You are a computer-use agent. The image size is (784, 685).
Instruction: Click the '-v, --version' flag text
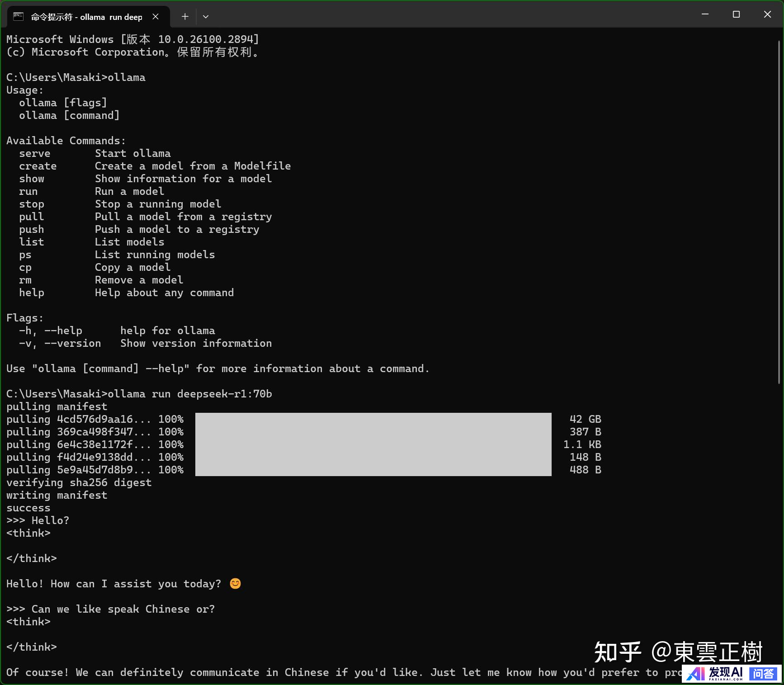pos(60,344)
